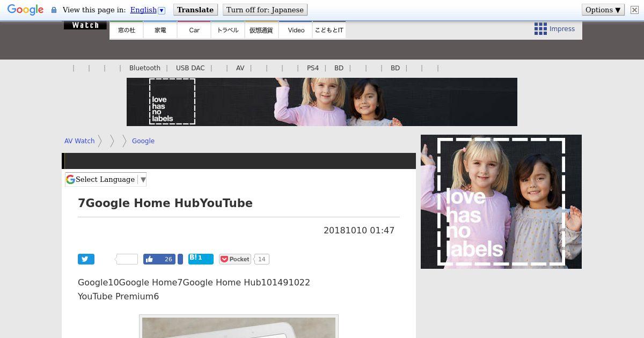The width and height of the screenshot is (644, 338).
Task: Click the Google Home Hub article photo
Action: 239,327
